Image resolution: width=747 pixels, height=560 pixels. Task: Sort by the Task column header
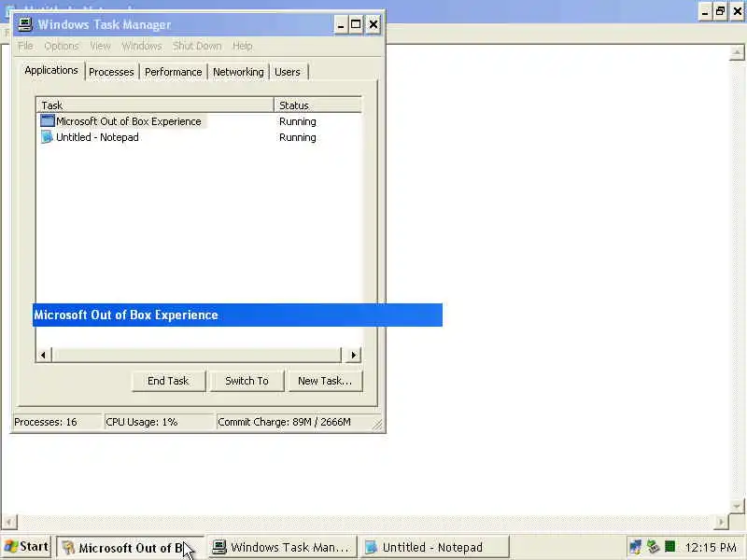[x=155, y=105]
